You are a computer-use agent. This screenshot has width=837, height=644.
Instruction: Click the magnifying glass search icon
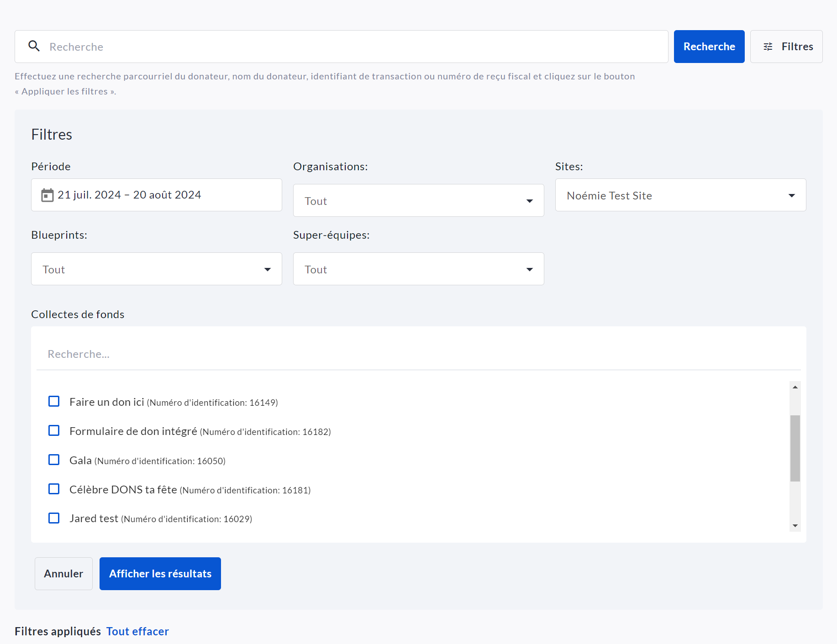34,46
